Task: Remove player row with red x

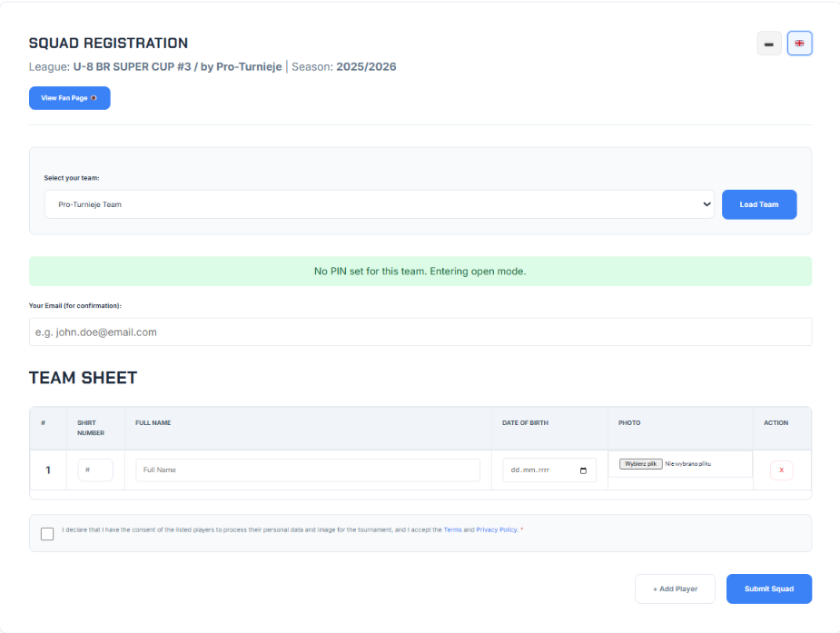Action: click(781, 470)
